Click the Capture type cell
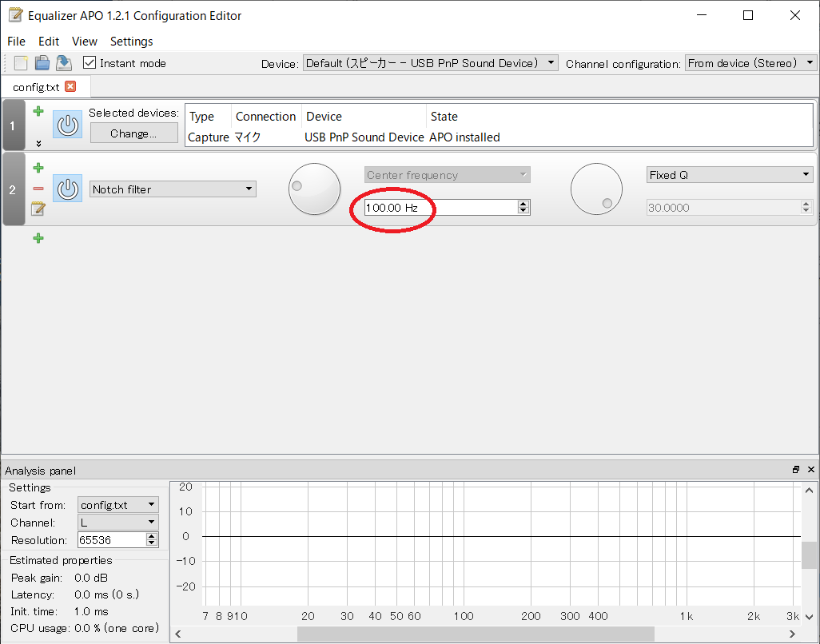Image resolution: width=820 pixels, height=644 pixels. (x=208, y=137)
